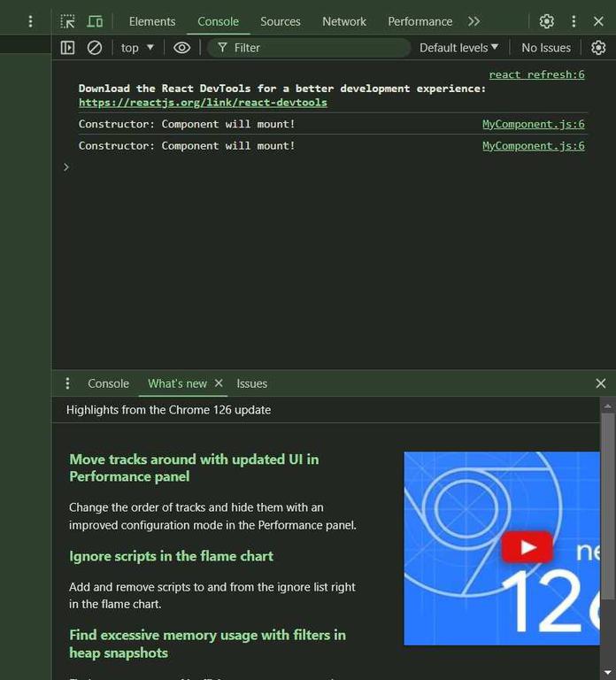Open Find excessive memory usage article link
The width and height of the screenshot is (616, 680).
pos(207,644)
